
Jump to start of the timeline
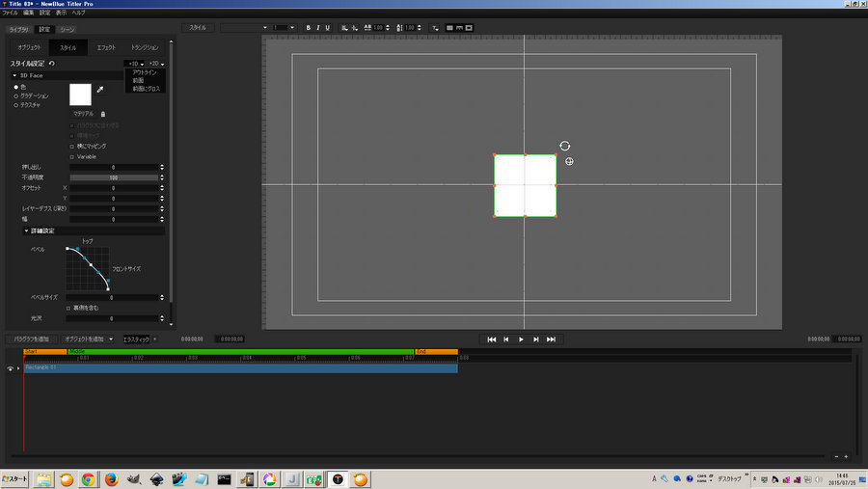[x=492, y=340]
